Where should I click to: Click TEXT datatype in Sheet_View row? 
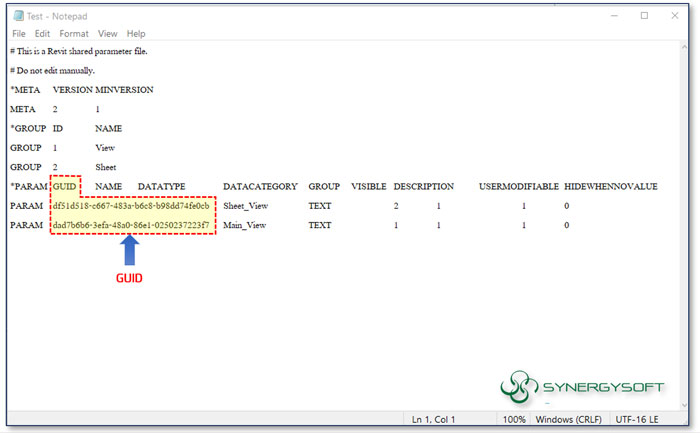320,206
